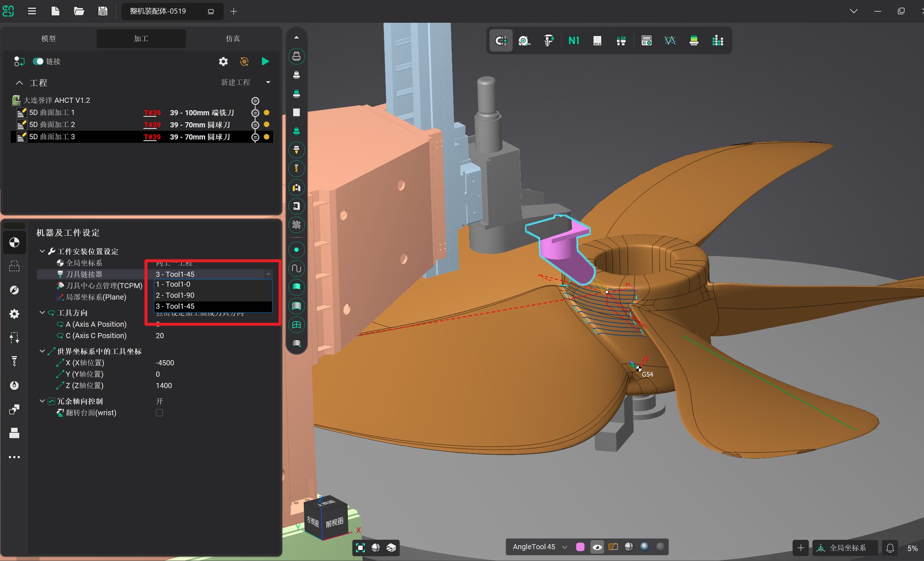Open 3 - Tool1-45 combo box arrow

pos(268,274)
